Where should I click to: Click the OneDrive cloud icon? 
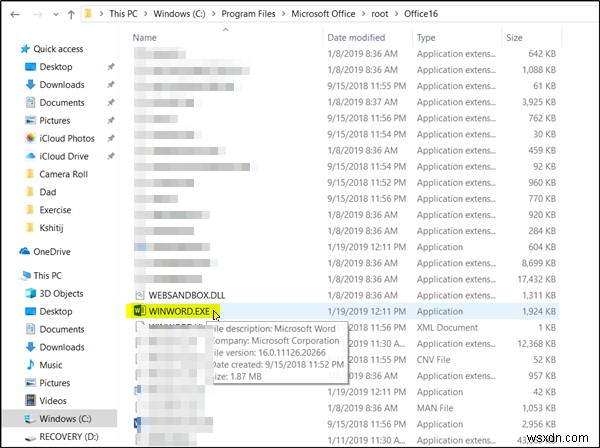click(24, 251)
